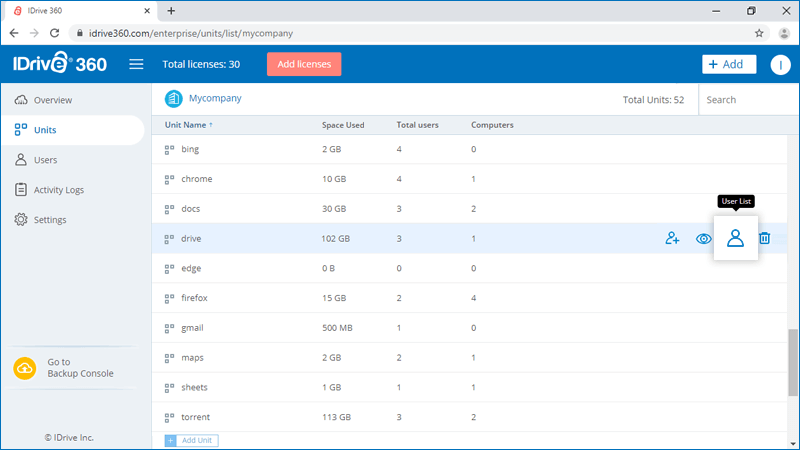Open the Mycompany breadcrumb link
Viewport: 800px width, 450px height.
pos(215,98)
